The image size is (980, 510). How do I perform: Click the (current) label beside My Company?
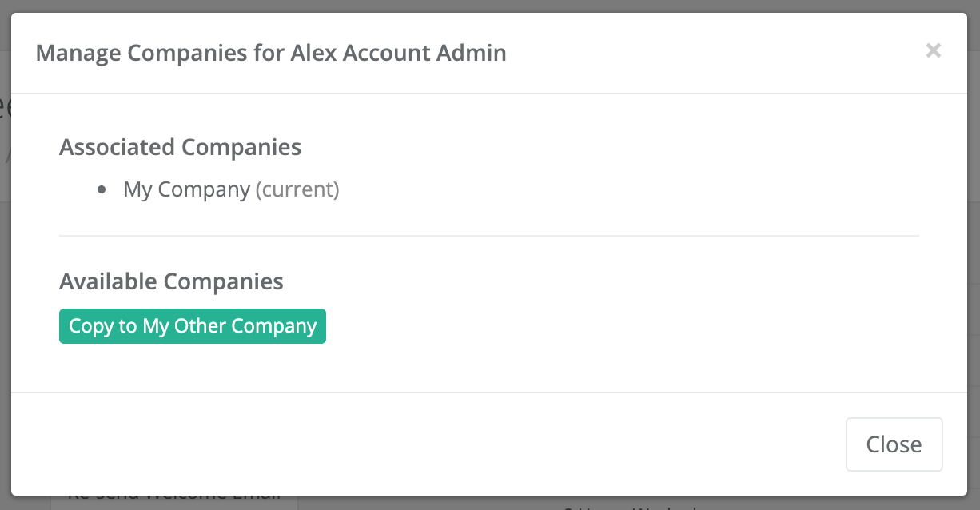click(297, 189)
